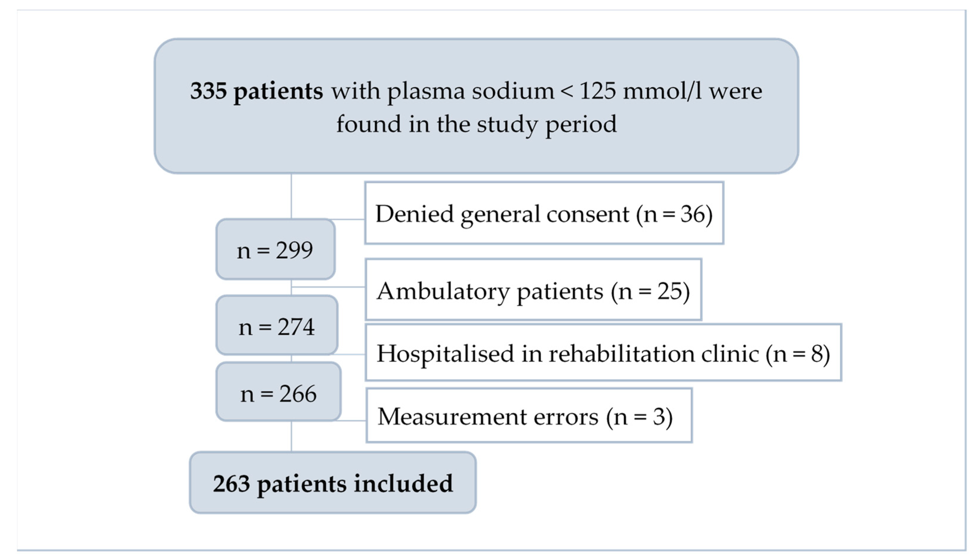Click the vertical connector below the top box
Screen dimensions: 971x560
(291, 196)
